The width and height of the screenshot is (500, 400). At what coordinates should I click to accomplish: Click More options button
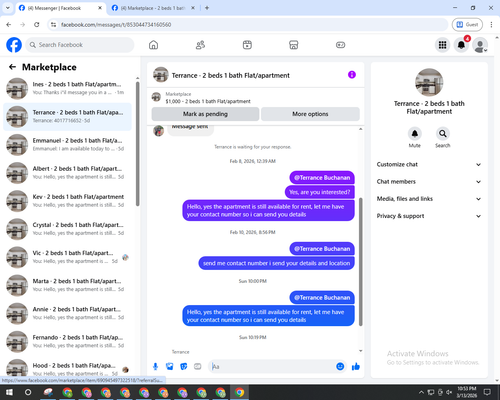click(310, 114)
